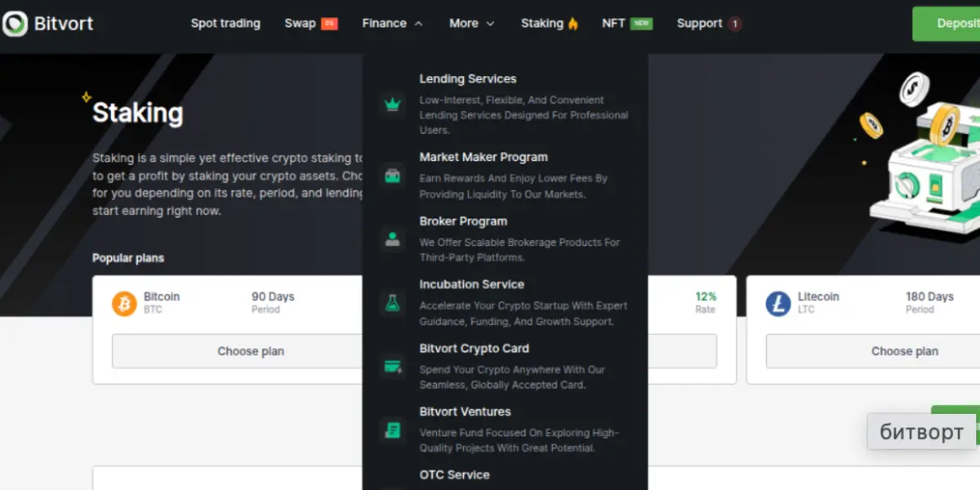The width and height of the screenshot is (980, 490).
Task: Open the Support page
Action: pyautogui.click(x=699, y=23)
